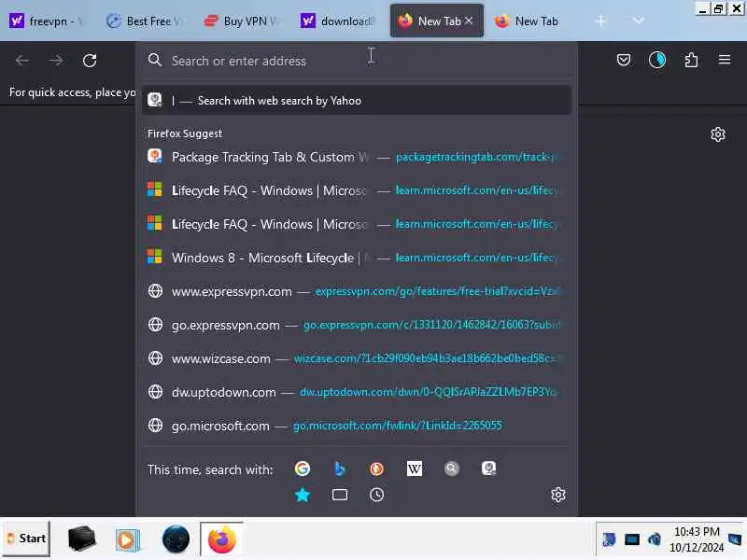747x560 pixels.
Task: Launch the black folder taskbar icon
Action: click(x=82, y=539)
